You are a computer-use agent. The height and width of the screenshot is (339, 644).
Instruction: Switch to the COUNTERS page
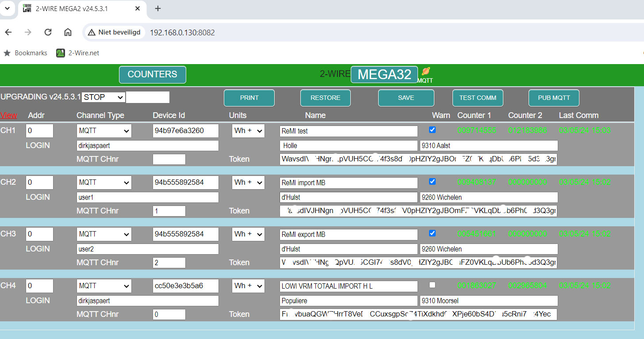pos(153,75)
